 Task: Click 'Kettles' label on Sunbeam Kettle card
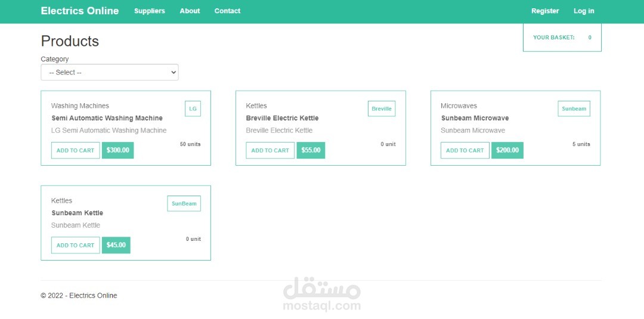tap(61, 201)
